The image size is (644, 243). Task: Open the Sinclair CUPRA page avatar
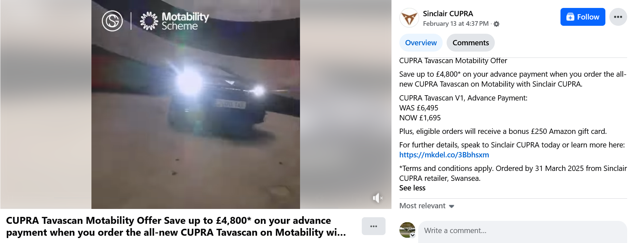pos(409,18)
